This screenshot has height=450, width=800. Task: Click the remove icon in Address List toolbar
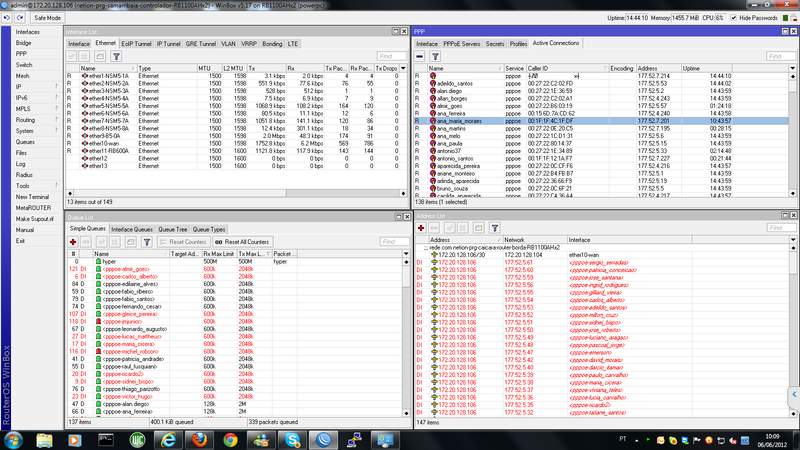coord(434,228)
